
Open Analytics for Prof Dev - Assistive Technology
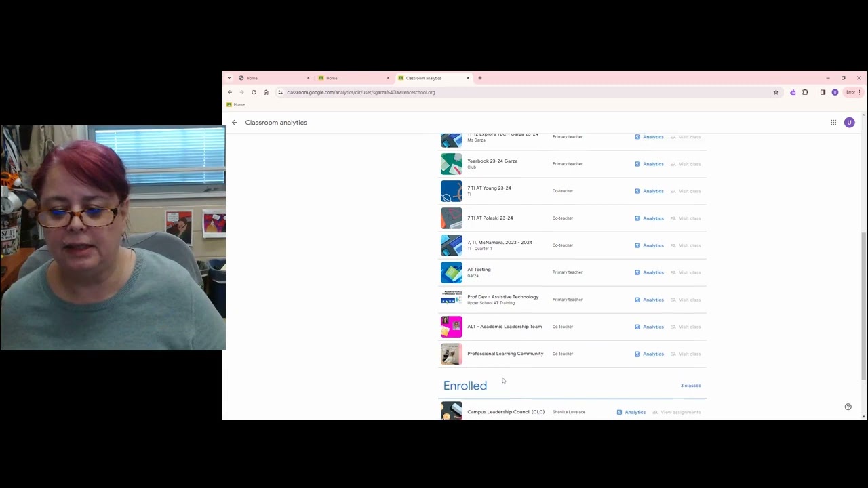[x=649, y=300]
